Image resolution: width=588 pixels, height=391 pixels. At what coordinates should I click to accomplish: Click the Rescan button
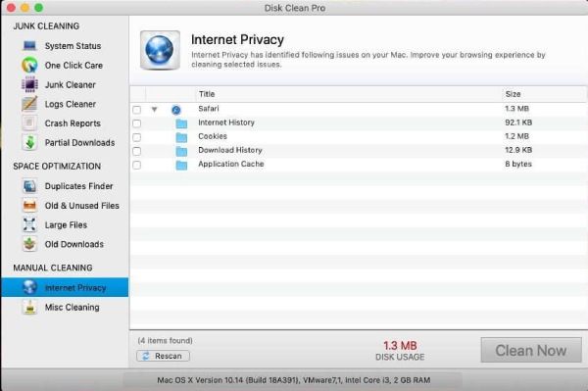click(x=163, y=356)
